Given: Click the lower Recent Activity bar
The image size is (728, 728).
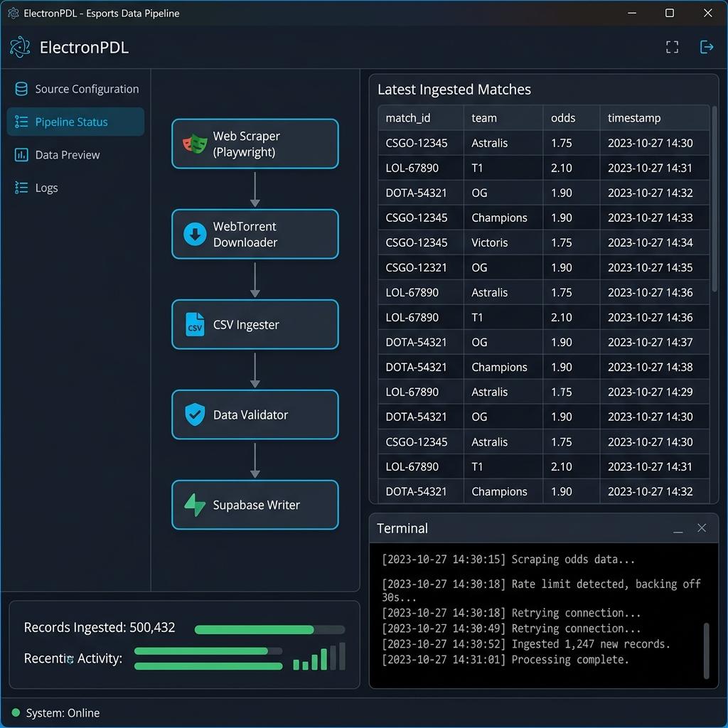Looking at the screenshot, I should (x=208, y=665).
